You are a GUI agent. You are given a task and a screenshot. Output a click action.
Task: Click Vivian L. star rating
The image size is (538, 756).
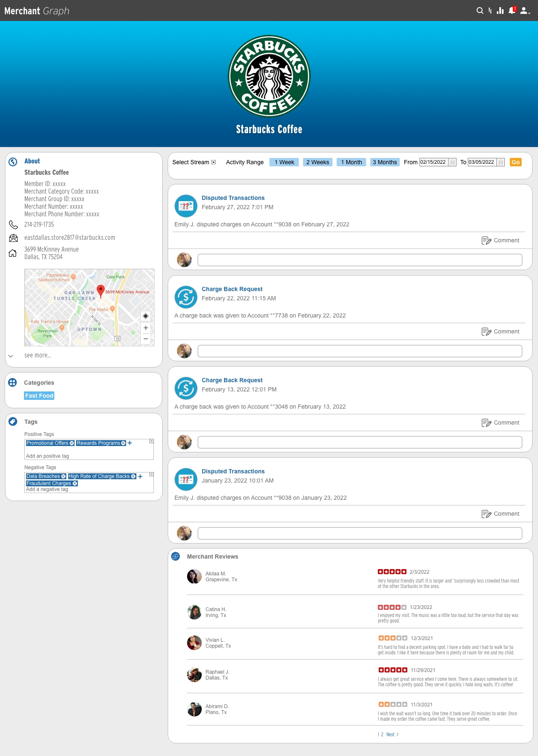[393, 638]
